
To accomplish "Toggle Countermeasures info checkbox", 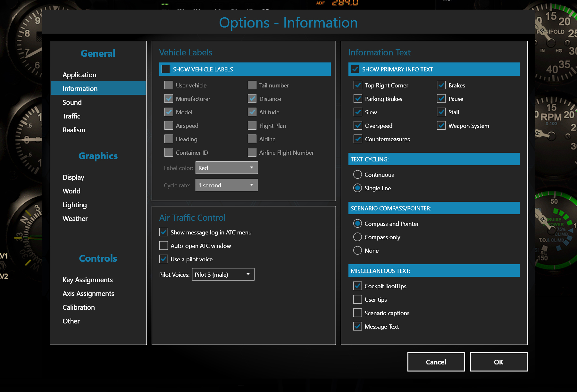I will (x=358, y=139).
